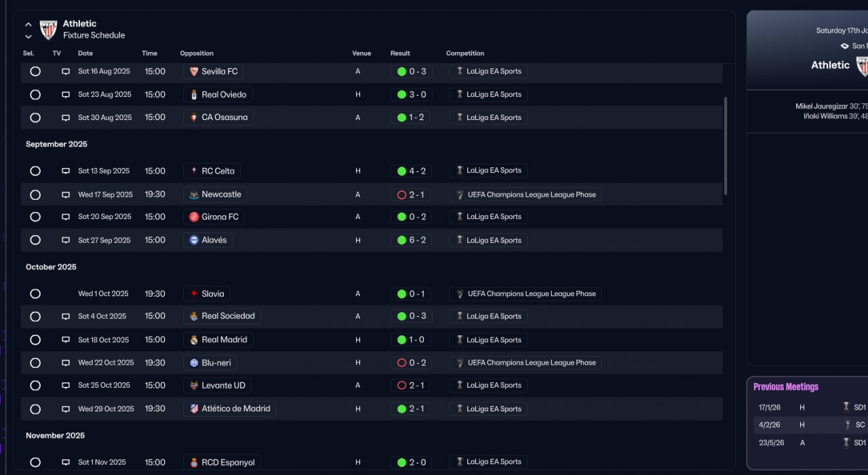Click the Girona FC badge icon
Screen dimensions: 868x475
(x=194, y=217)
